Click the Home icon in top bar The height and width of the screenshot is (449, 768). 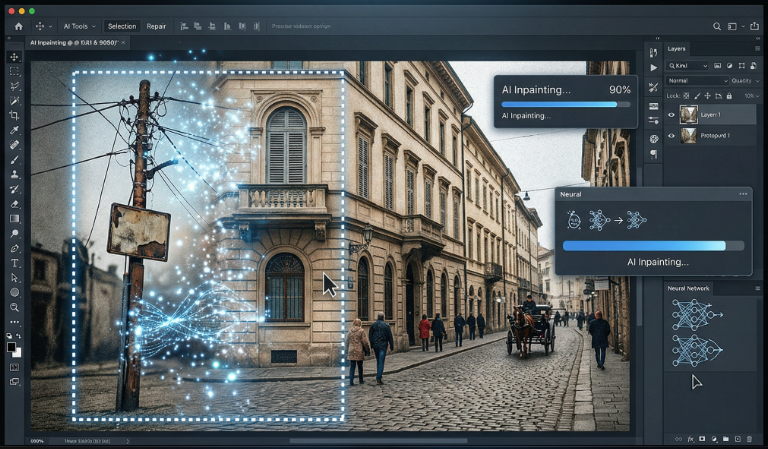point(18,26)
